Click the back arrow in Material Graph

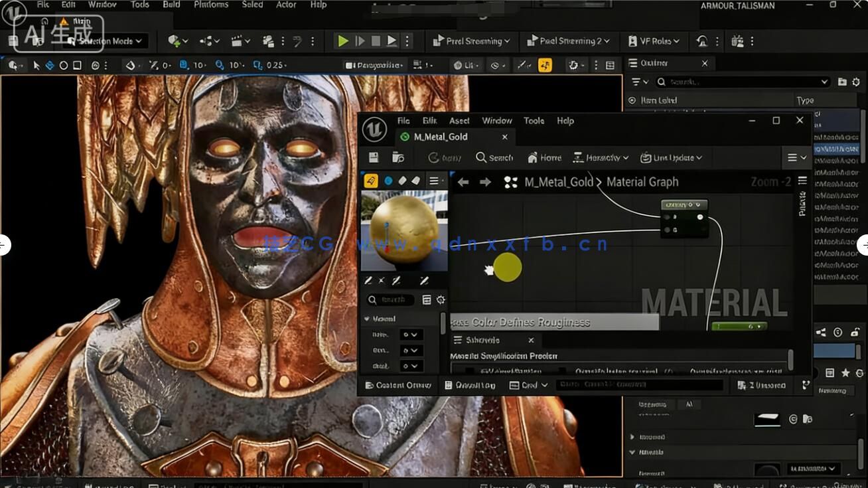tap(463, 181)
